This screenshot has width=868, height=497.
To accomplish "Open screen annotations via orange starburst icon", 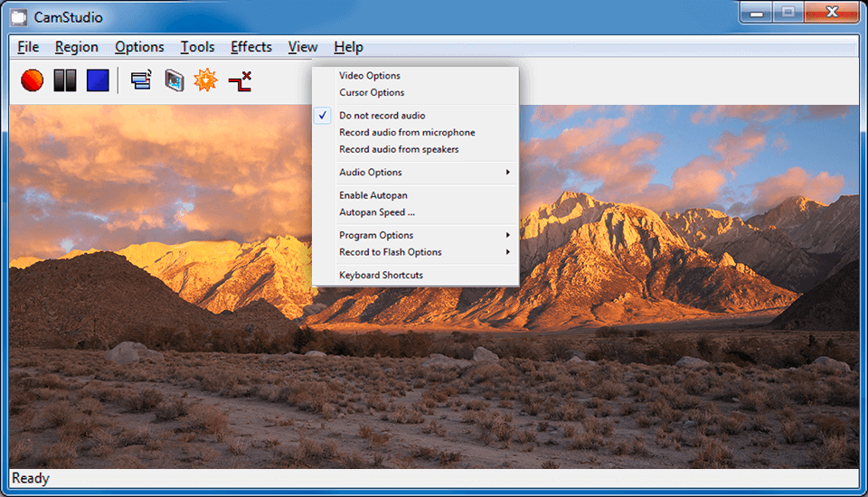I will (205, 80).
